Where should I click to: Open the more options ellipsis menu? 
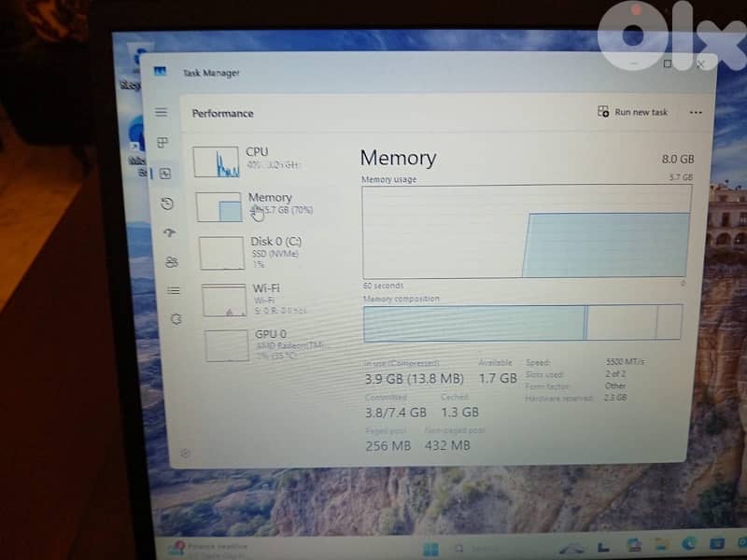tap(696, 112)
